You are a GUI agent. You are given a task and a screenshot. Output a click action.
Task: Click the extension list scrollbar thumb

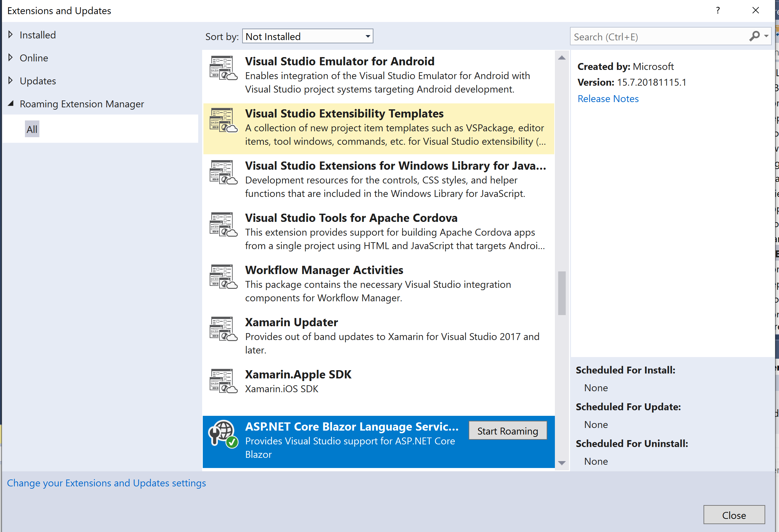[x=561, y=293]
